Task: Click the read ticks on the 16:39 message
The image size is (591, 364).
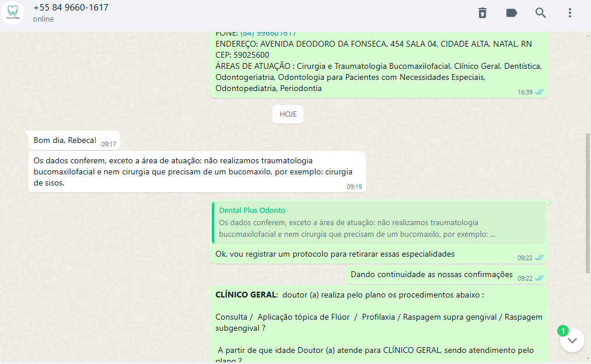Action: pos(539,92)
